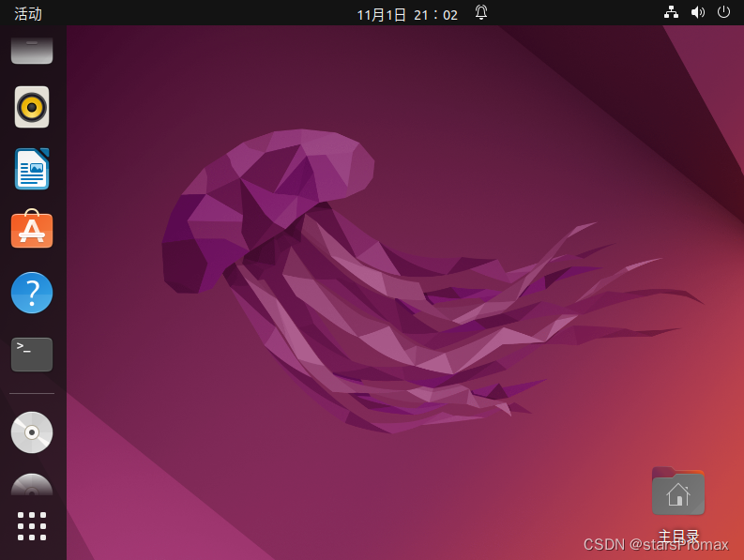Show all applications grid
The height and width of the screenshot is (560, 744).
point(32,526)
